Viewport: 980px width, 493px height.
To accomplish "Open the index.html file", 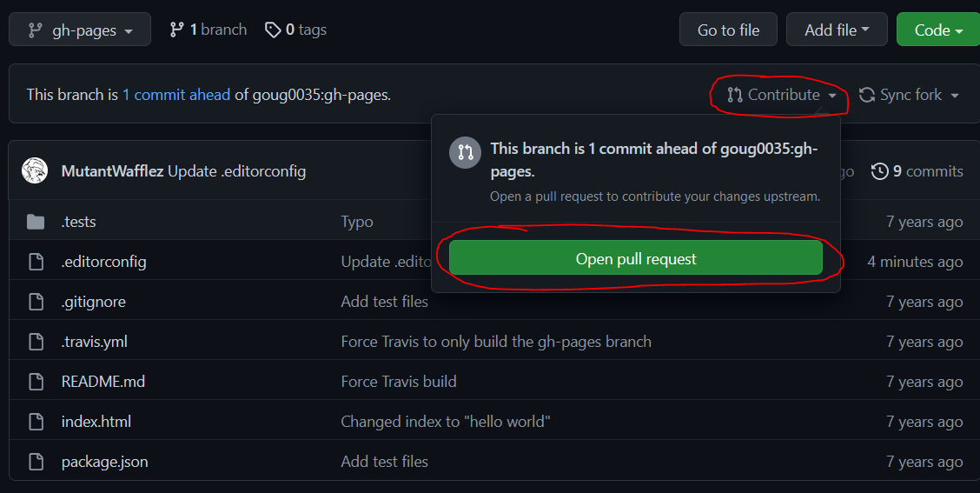I will (96, 422).
